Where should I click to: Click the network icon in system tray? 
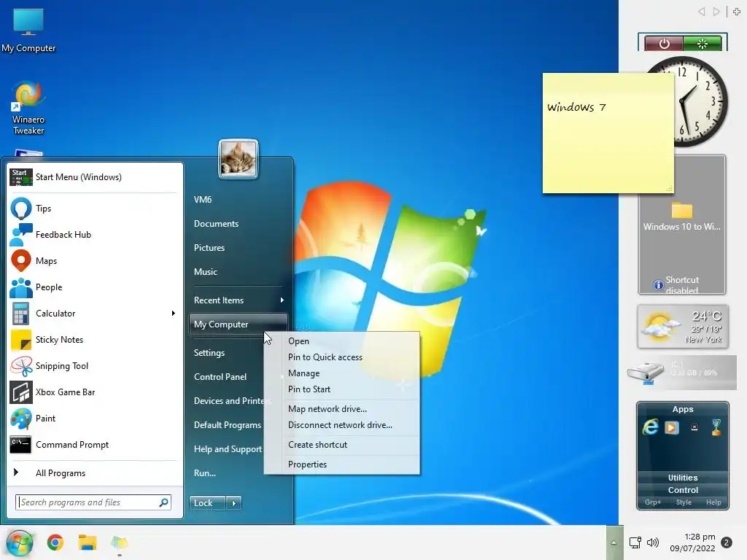[635, 542]
